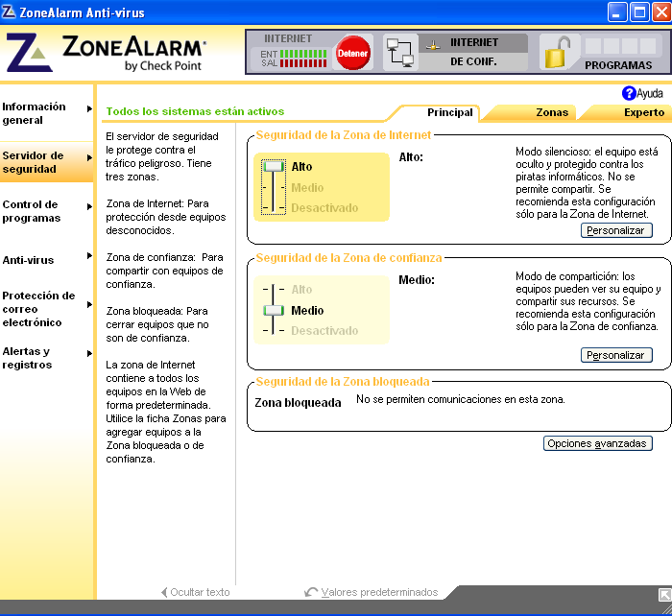Click the Todos los sistemas están activos status
Image resolution: width=672 pixels, height=616 pixels.
pos(195,111)
